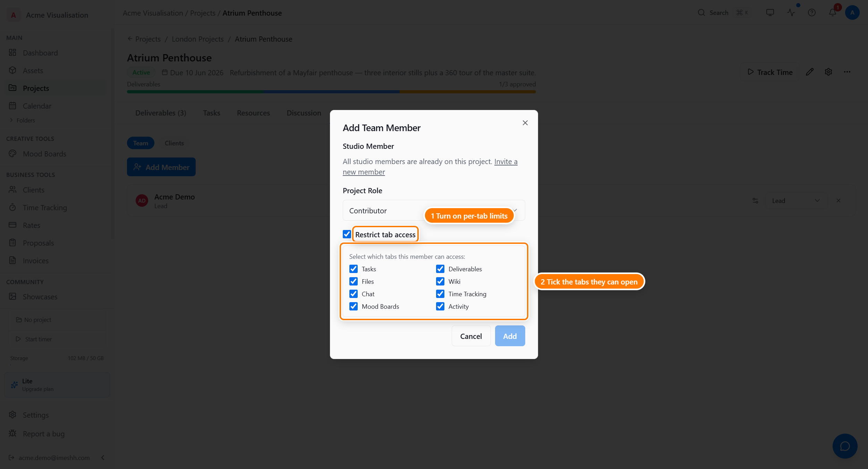Open the notifications bell

click(833, 12)
